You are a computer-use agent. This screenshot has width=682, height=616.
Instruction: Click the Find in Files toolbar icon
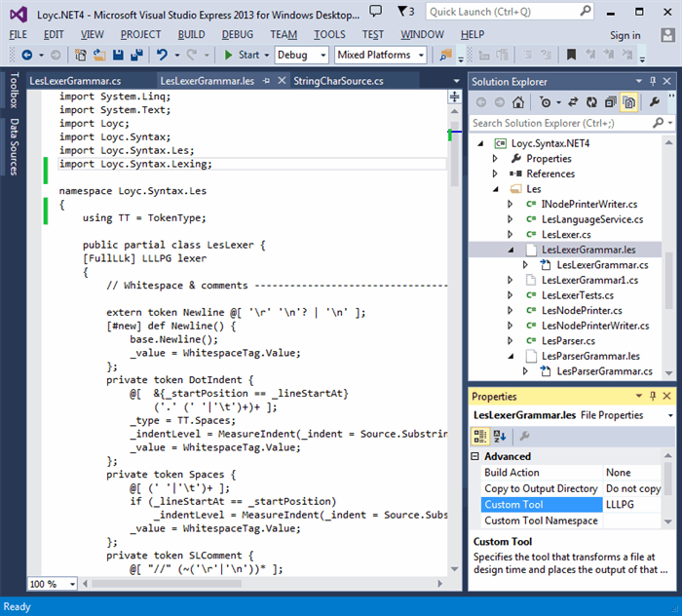click(x=445, y=55)
